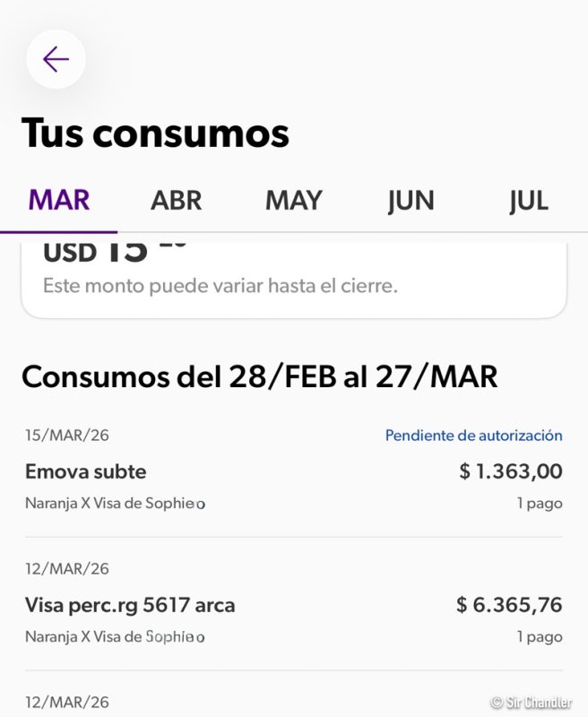
Task: View the JUL month tab
Action: coord(528,200)
